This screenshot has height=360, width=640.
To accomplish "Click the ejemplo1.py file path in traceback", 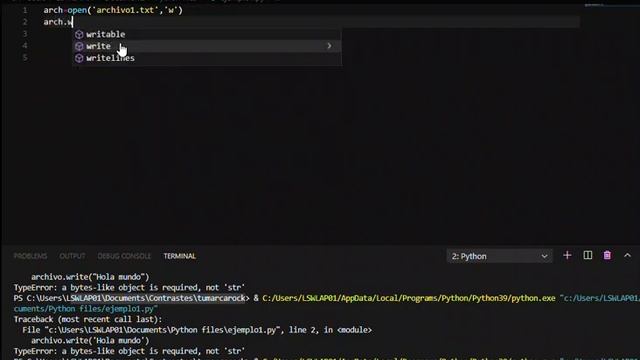I will coord(161,330).
